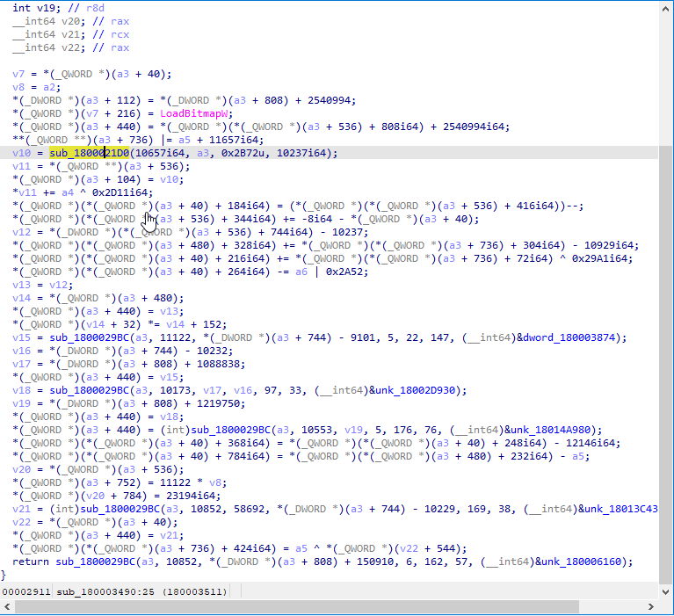Click the return keyword

coord(31,562)
